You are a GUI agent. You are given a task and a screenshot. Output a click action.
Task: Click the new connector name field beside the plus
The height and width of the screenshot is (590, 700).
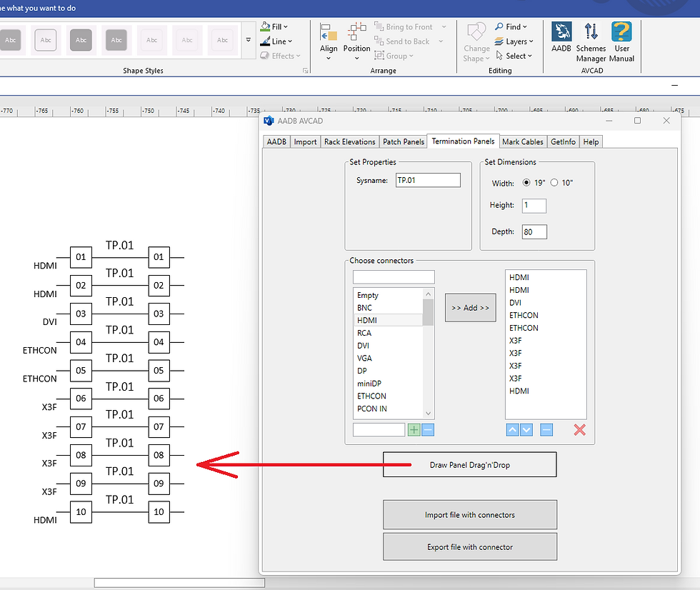(x=379, y=430)
